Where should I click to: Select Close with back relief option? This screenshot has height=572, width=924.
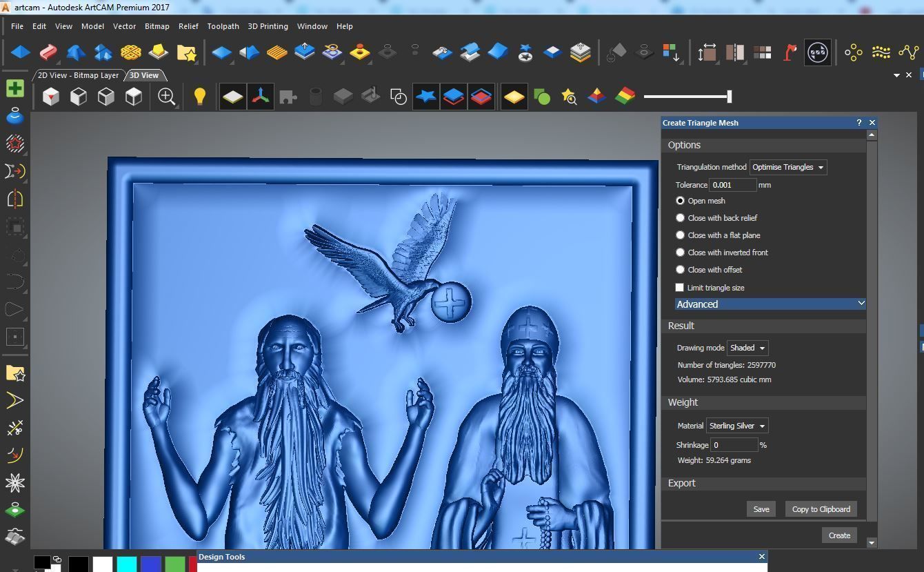(680, 218)
